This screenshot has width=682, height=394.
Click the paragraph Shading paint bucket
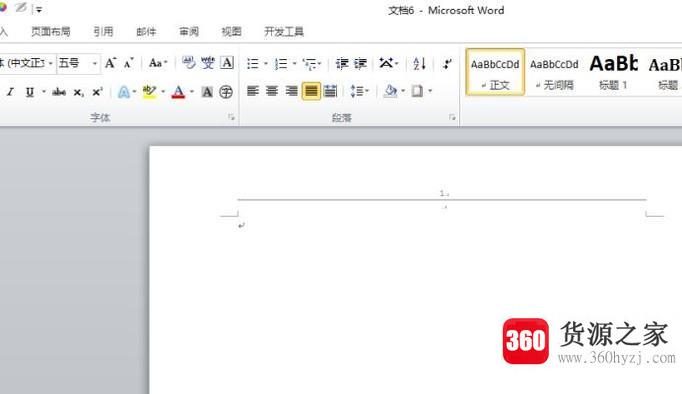pos(391,91)
